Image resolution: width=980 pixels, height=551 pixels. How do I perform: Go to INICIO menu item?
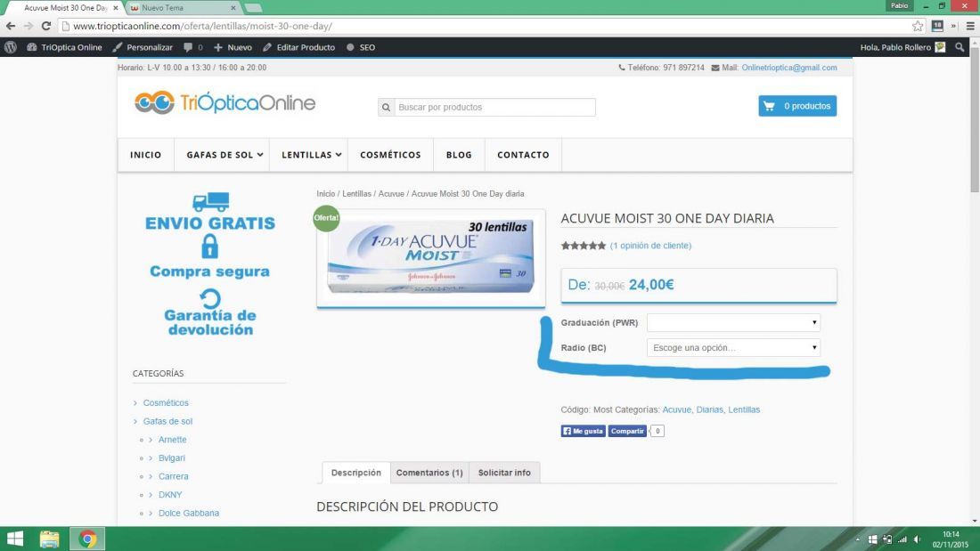[145, 155]
